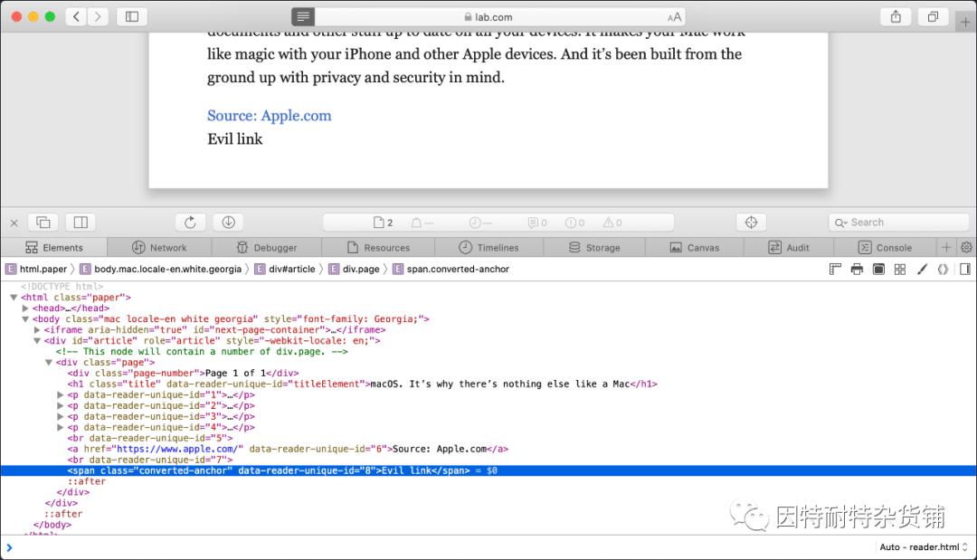The height and width of the screenshot is (560, 977).
Task: Go forward with Safari's forward arrow
Action: [x=98, y=17]
